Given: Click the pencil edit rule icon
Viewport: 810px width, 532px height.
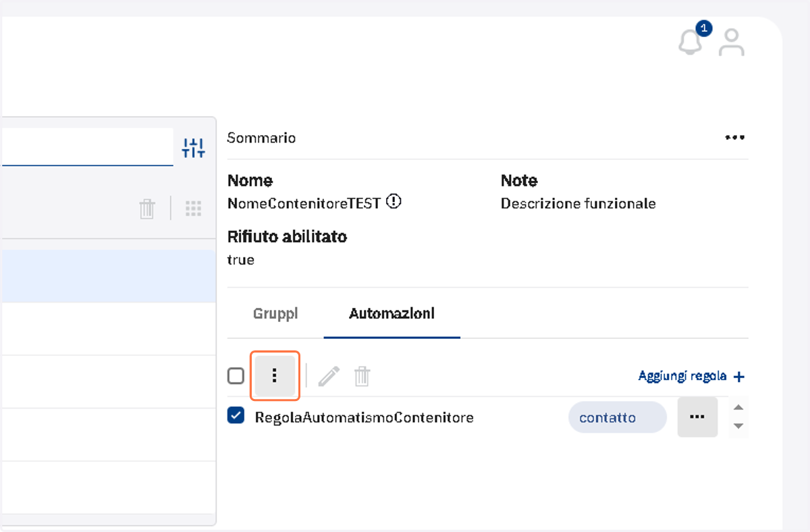Looking at the screenshot, I should point(329,376).
